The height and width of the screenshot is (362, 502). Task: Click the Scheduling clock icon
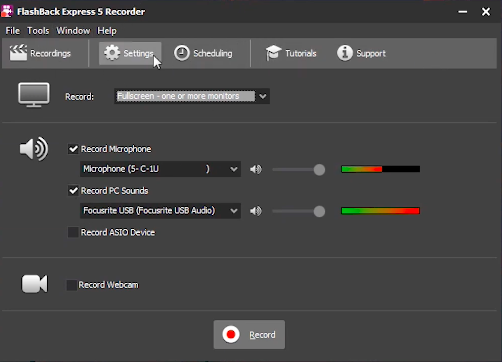pyautogui.click(x=182, y=53)
